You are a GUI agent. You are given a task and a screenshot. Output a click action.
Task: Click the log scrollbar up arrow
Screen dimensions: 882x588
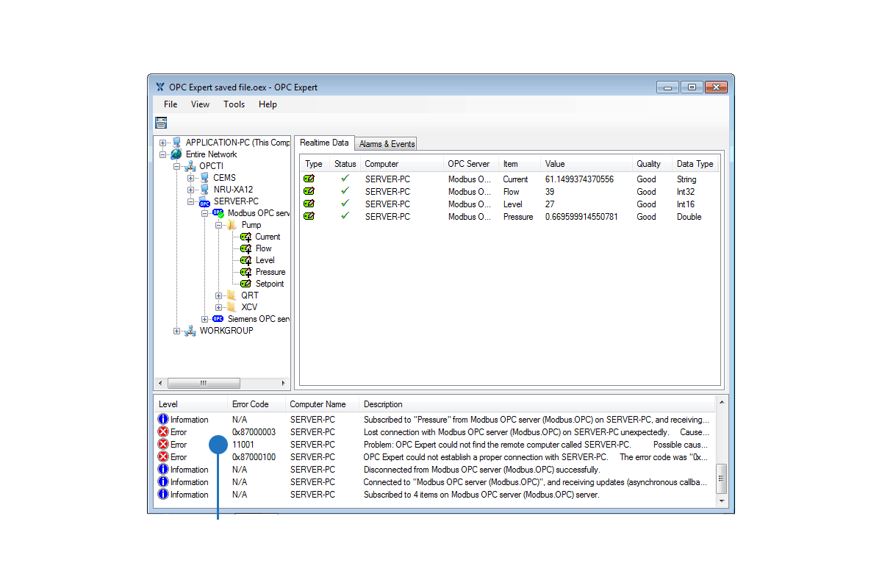click(x=722, y=402)
